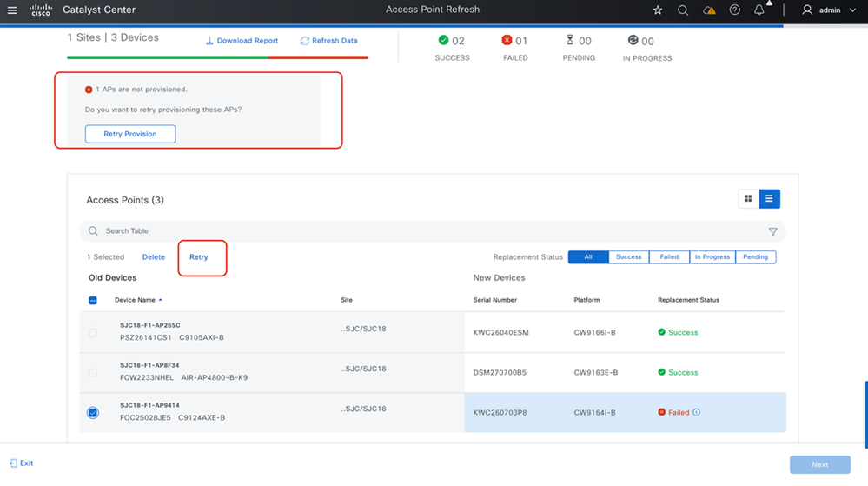Screen dimensions: 868x486
Task: Open the hamburger navigation menu
Action: click(12, 10)
